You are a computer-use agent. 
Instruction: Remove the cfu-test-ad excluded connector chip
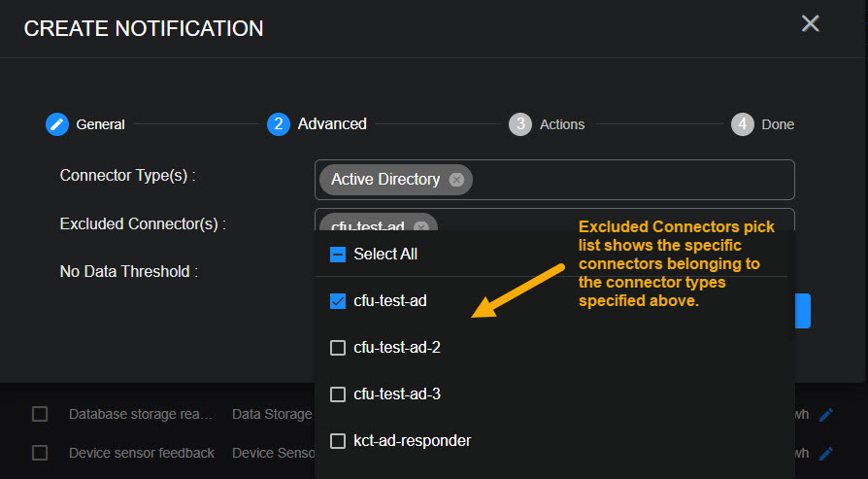click(421, 227)
